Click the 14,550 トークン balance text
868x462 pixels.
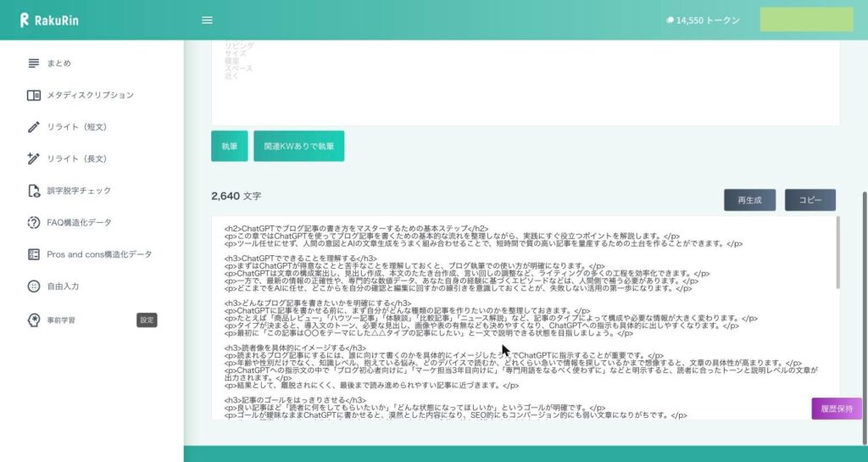click(x=708, y=20)
